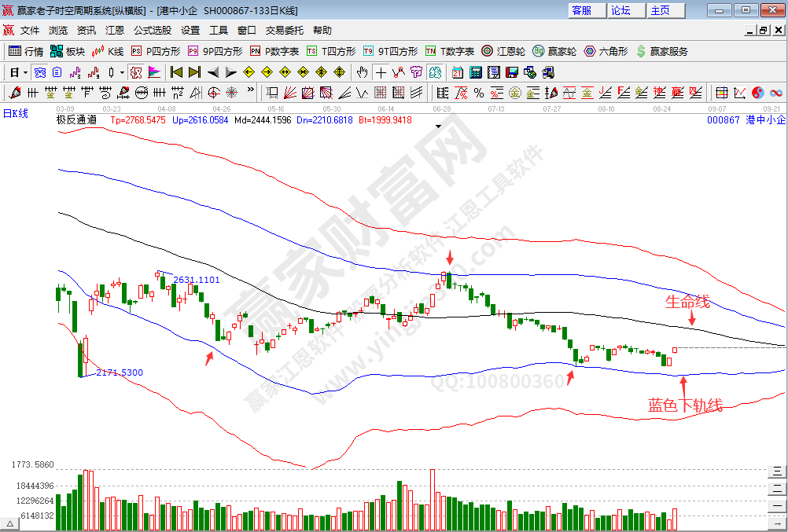Jump to first bar with skip-to-start arrow
Image resolution: width=788 pixels, height=532 pixels.
176,72
